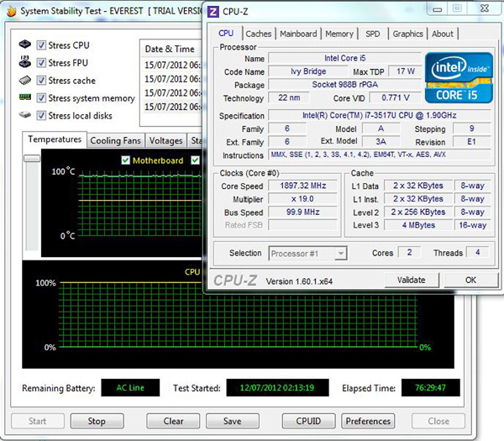Click the green RAM module icon
Screen dimensions: 504x441
pos(25,97)
